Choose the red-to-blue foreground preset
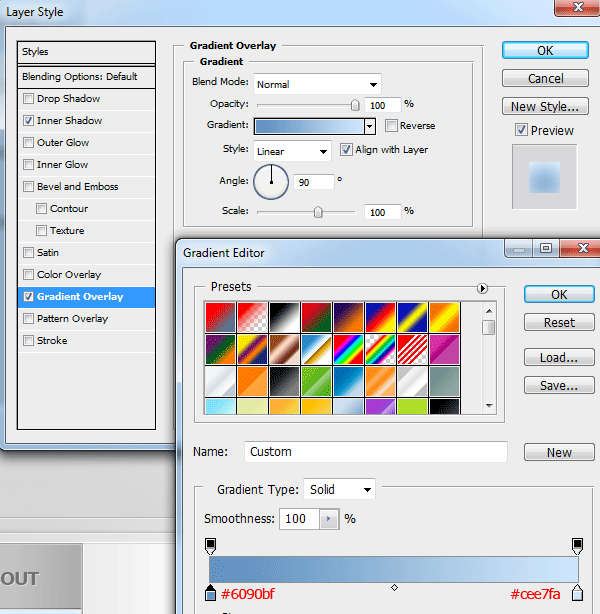This screenshot has width=600, height=614. click(220, 318)
